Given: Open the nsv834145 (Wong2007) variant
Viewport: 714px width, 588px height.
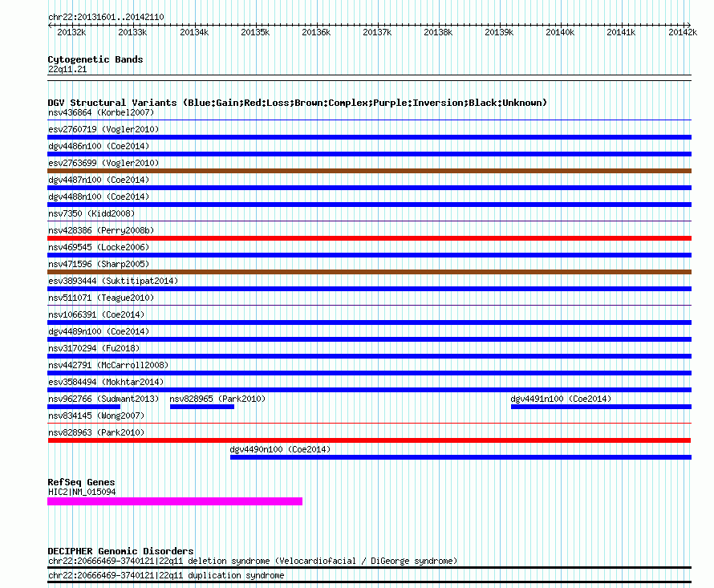Looking at the screenshot, I should 96,416.
